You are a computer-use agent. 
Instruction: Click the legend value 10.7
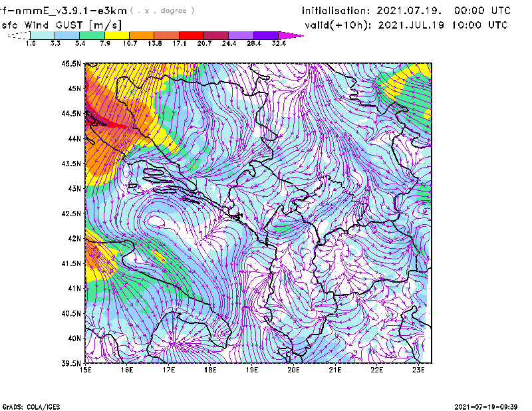(130, 43)
